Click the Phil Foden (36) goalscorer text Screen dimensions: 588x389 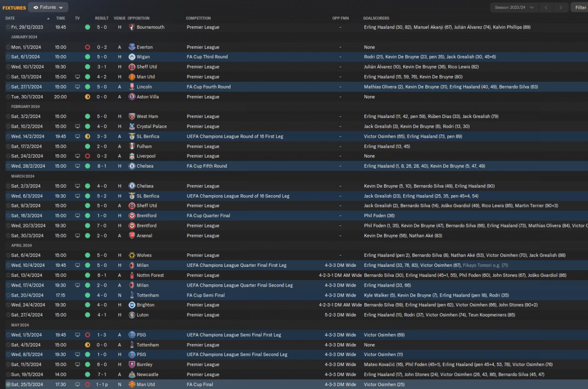coord(379,216)
